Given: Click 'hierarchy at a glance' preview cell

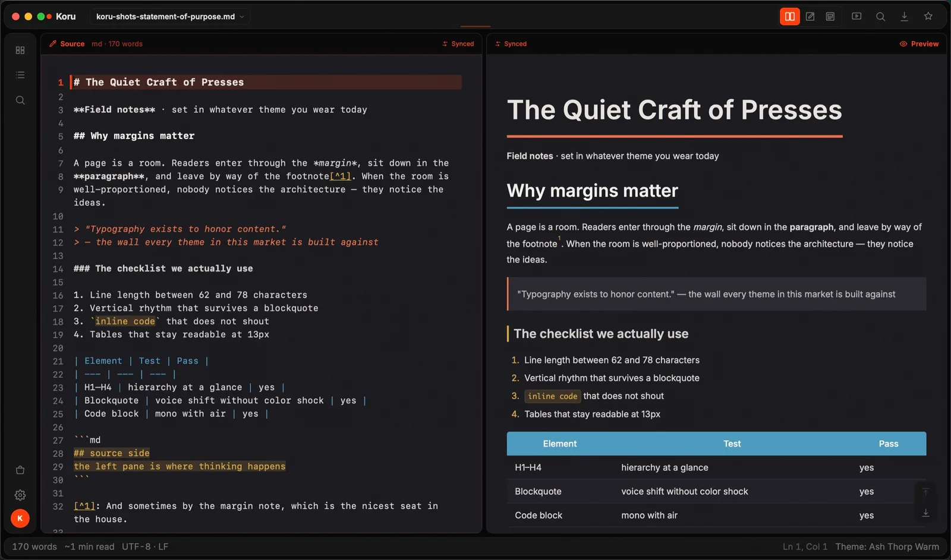Looking at the screenshot, I should [665, 468].
